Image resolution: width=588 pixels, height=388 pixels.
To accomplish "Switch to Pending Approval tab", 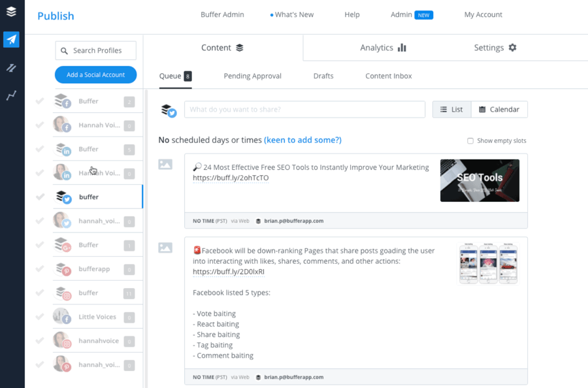I will pos(252,76).
